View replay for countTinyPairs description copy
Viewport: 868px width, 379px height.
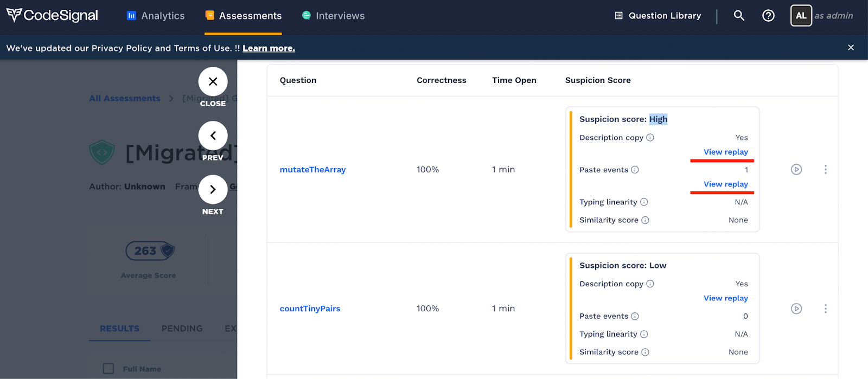[725, 298]
